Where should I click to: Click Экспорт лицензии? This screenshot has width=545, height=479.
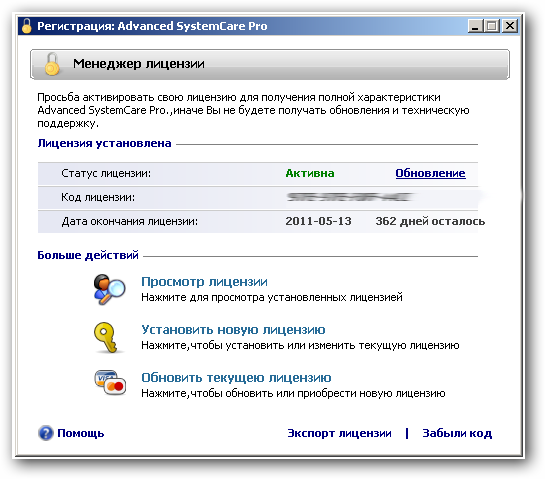tap(340, 433)
